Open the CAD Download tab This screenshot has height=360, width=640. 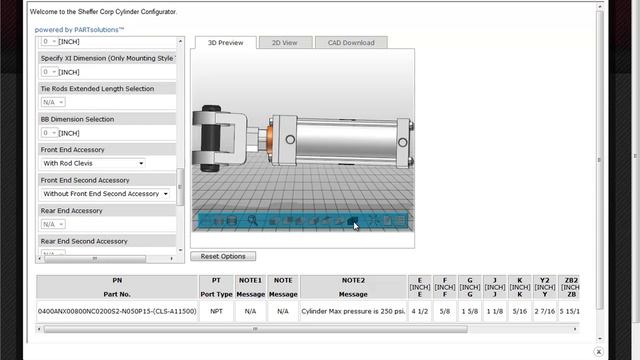click(x=351, y=42)
